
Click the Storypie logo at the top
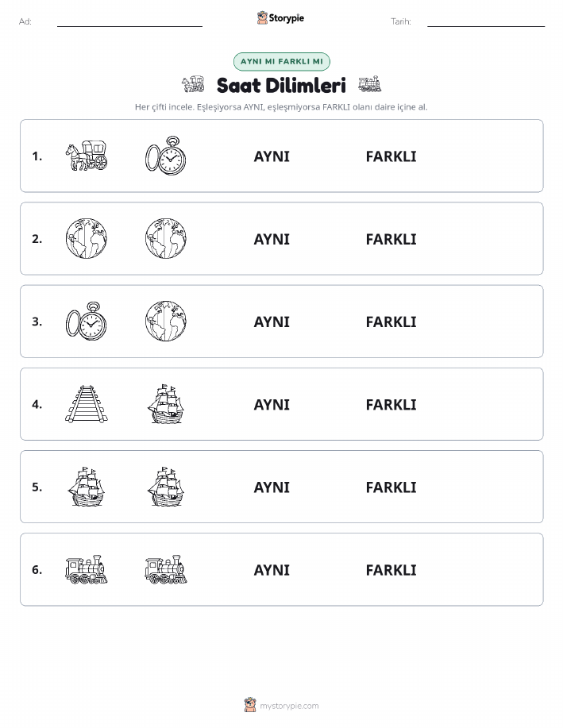coord(280,18)
